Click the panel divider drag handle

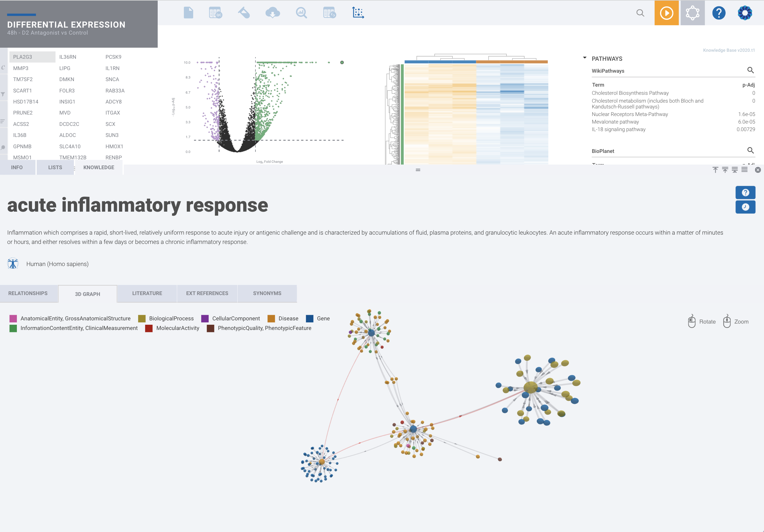pos(418,170)
